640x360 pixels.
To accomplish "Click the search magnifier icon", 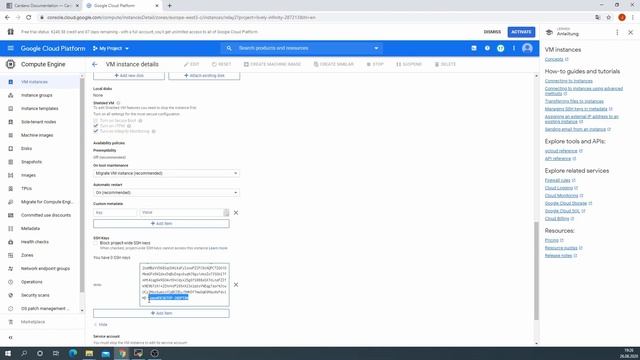I will click(229, 48).
